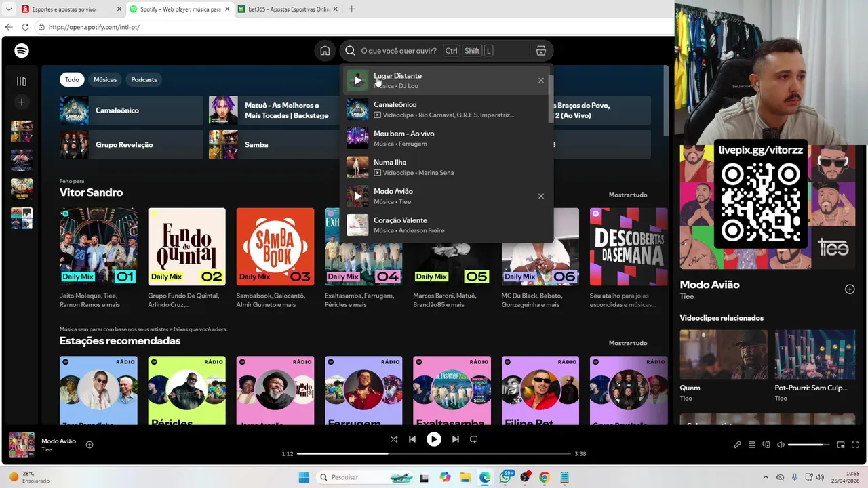Open Daily Mix 03 Samba Book cover
The height and width of the screenshot is (488, 868).
point(275,247)
